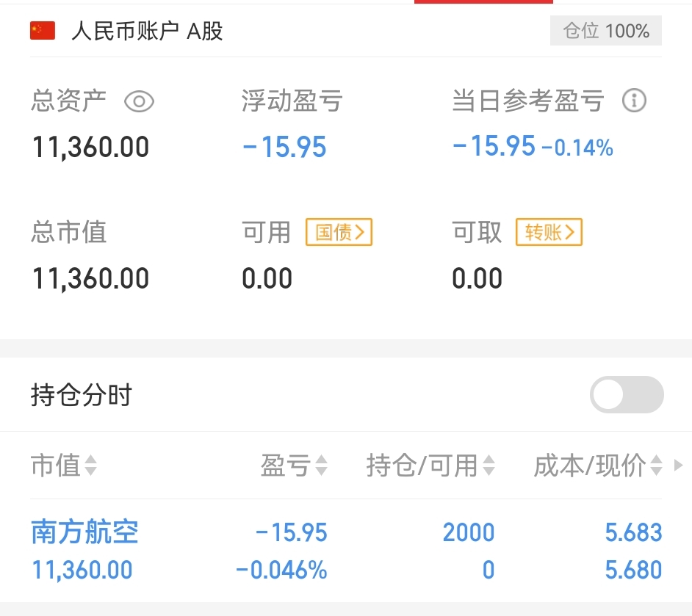Open the 国债 shortcut button
Image resolution: width=692 pixels, height=616 pixels.
339,232
